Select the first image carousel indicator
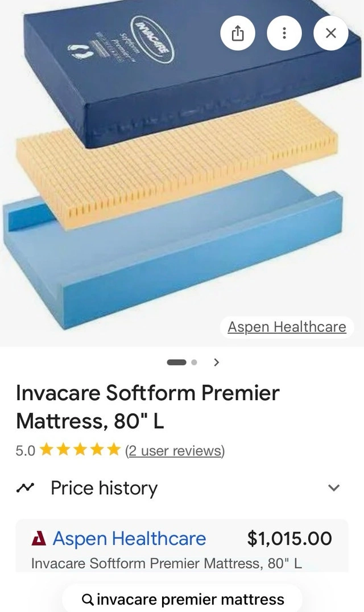Screen dimensions: 364x612 (x=176, y=362)
